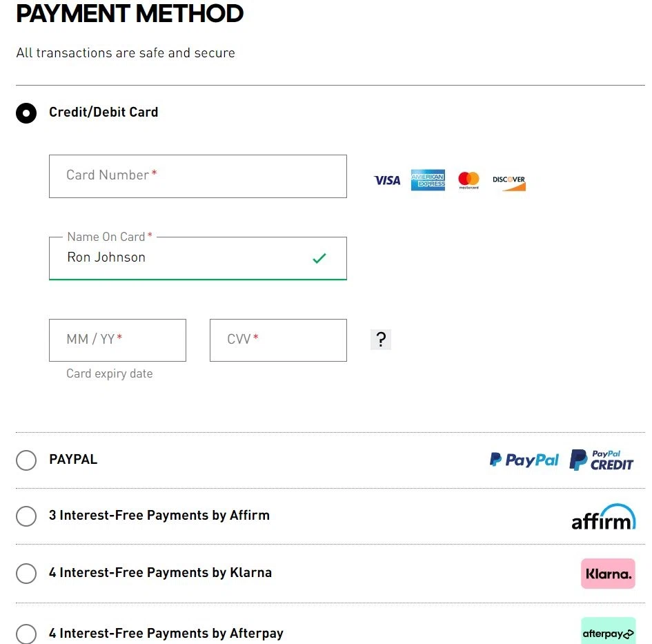This screenshot has height=644, width=652.
Task: Select the Credit/Debit Card option
Action: click(x=26, y=113)
